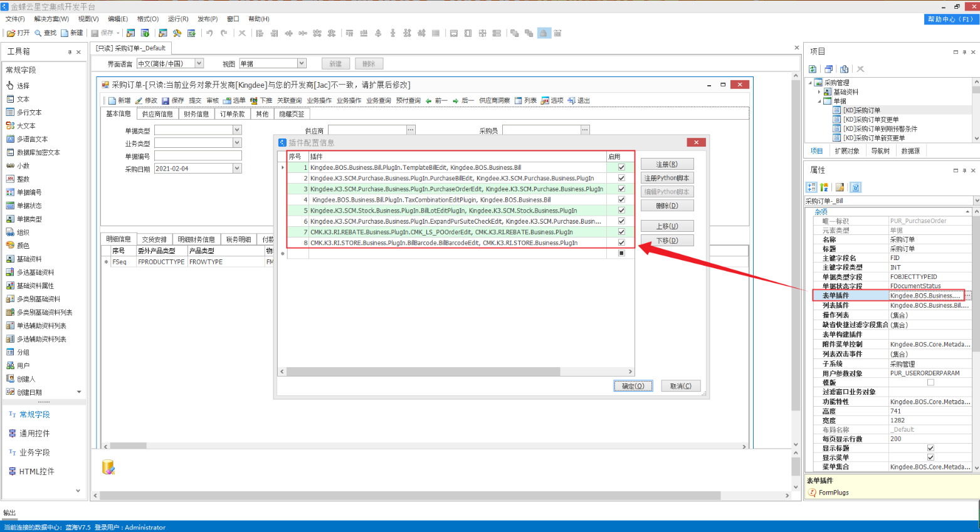The height and width of the screenshot is (532, 980).
Task: Click the 帮助中心 (F1) button
Action: coord(951,19)
